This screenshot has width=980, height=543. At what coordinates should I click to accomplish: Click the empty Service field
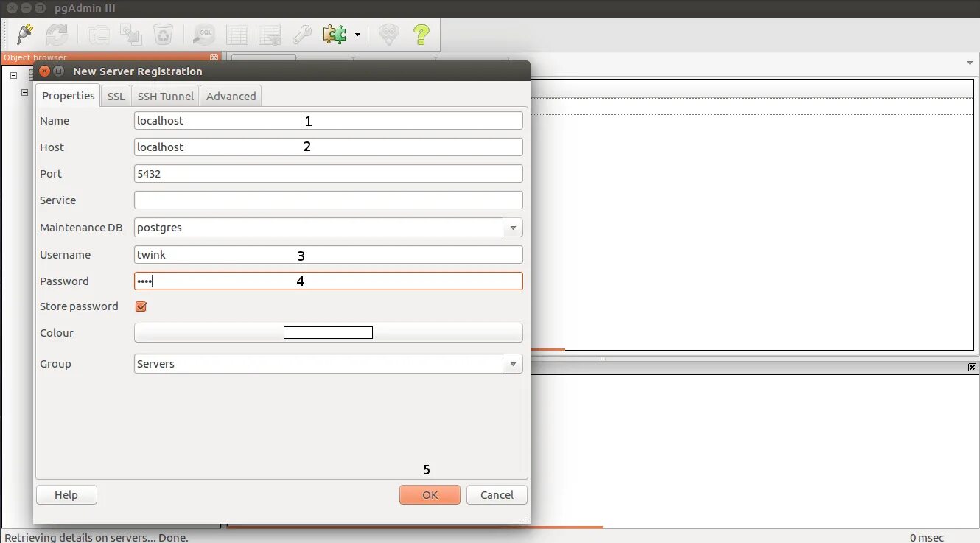point(329,200)
